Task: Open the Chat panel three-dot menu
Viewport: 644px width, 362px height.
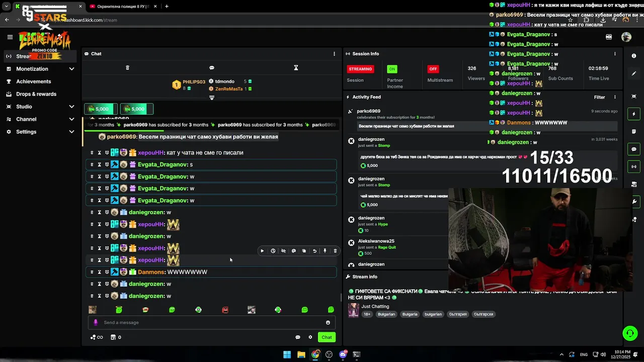Action: pyautogui.click(x=334, y=54)
